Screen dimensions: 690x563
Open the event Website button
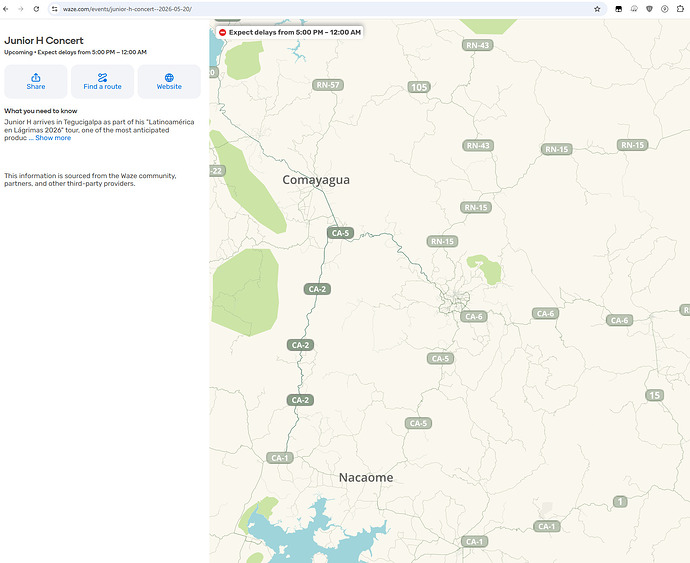[x=169, y=81]
